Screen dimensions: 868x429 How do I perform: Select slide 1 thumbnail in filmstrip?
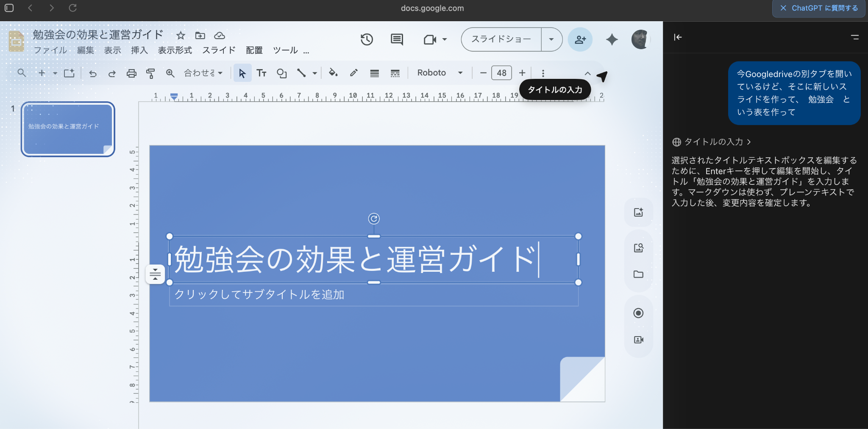(x=68, y=129)
